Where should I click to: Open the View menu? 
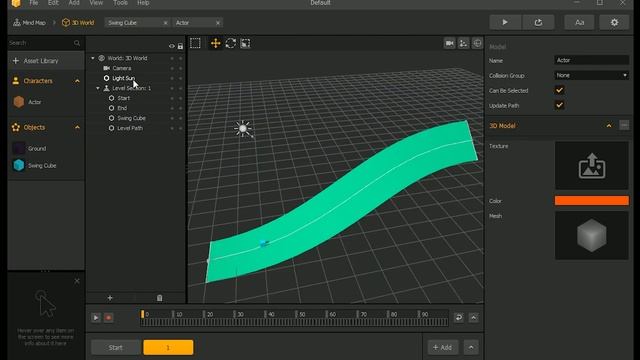click(x=96, y=3)
